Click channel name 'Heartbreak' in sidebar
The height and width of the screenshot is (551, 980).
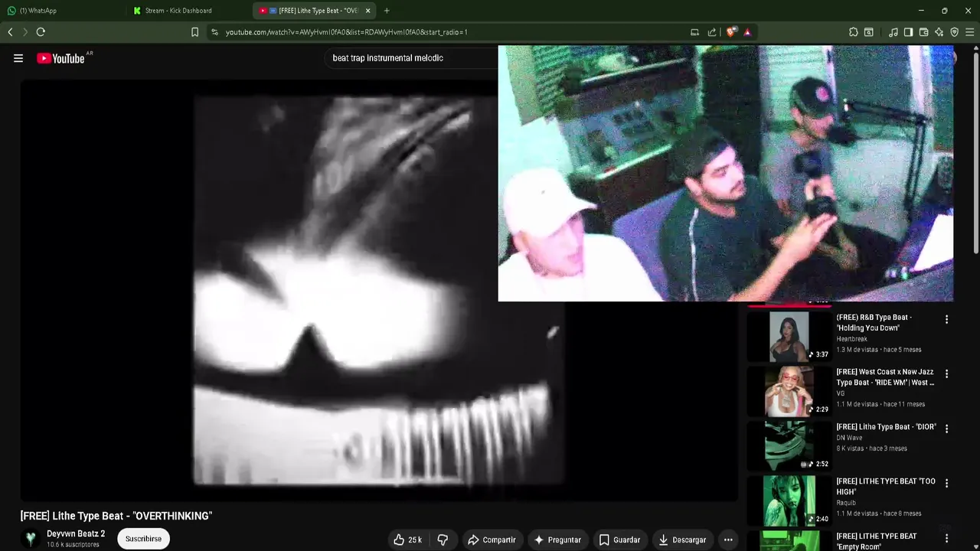coord(851,339)
